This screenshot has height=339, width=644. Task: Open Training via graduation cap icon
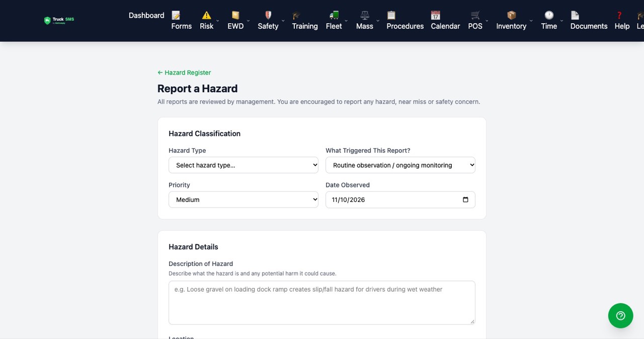[296, 15]
